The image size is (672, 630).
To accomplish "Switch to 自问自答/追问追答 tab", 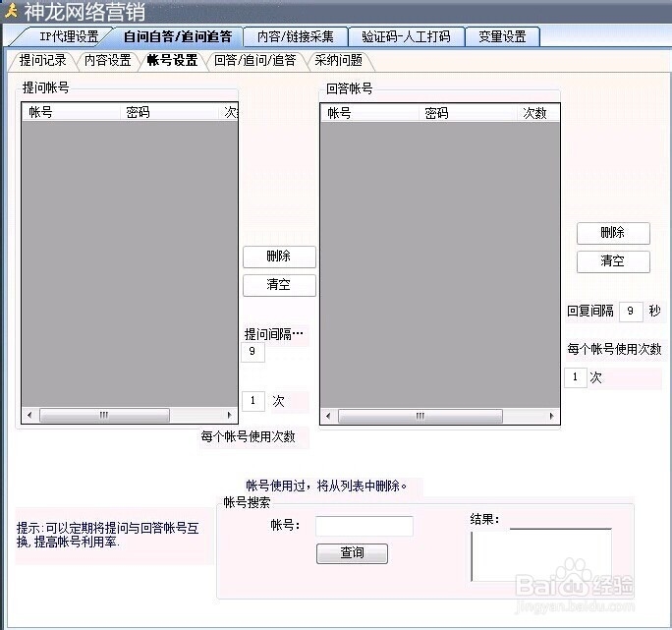I will point(178,36).
